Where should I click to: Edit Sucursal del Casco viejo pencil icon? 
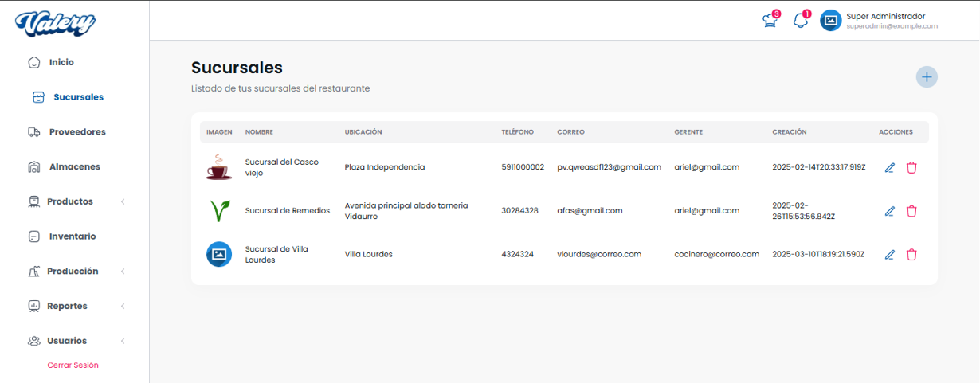pos(890,168)
